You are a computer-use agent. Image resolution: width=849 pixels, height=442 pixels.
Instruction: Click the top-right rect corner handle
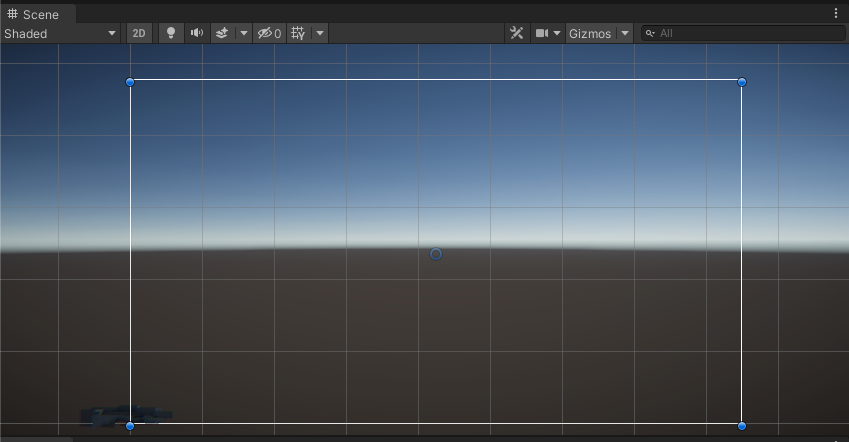pos(742,82)
